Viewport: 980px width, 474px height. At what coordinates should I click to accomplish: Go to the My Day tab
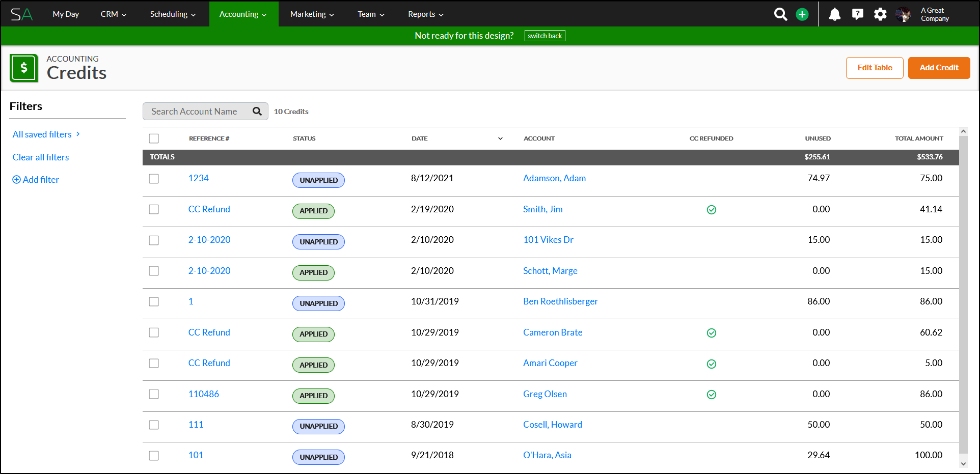66,14
